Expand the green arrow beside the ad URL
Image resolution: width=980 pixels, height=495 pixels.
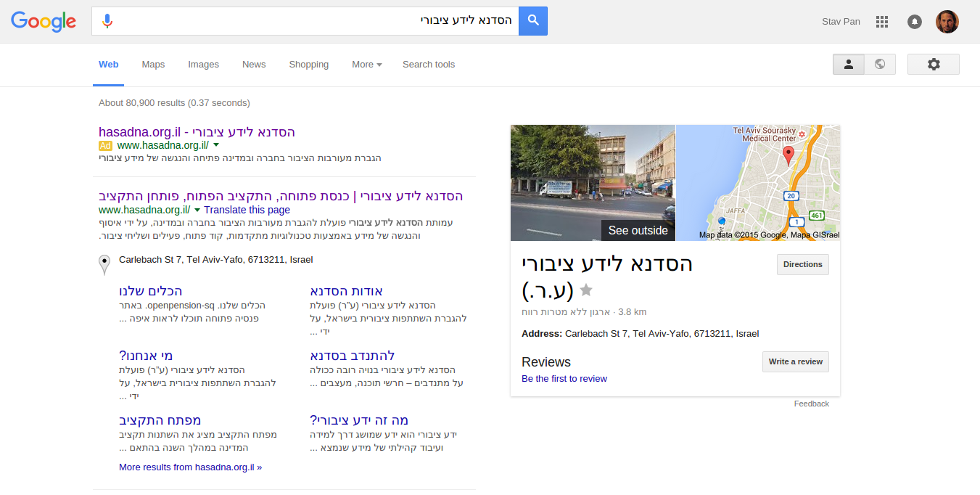[x=216, y=145]
